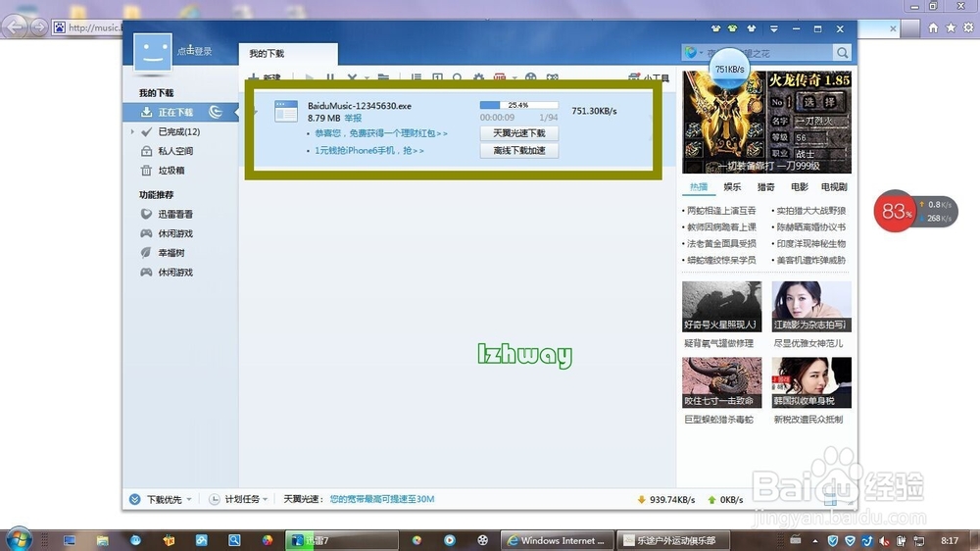Open the search engine dropdown in the search box
Image resolution: width=980 pixels, height=551 pixels.
pyautogui.click(x=693, y=53)
